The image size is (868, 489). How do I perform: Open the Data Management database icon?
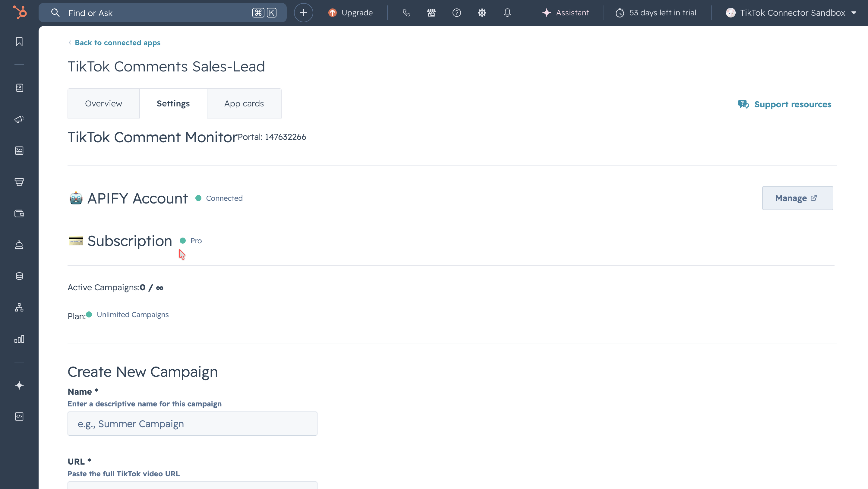pyautogui.click(x=19, y=276)
